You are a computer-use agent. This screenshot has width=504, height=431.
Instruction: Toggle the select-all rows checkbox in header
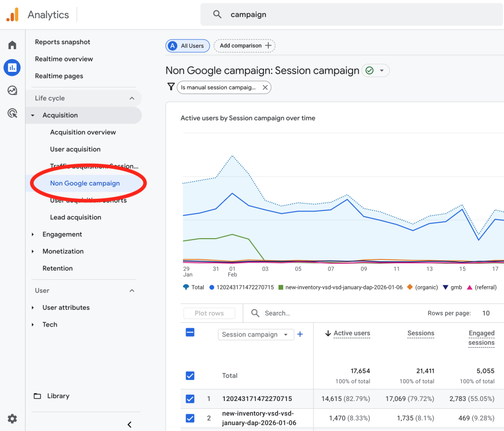[190, 332]
